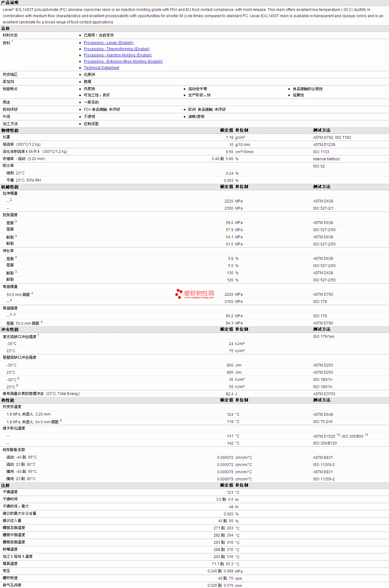Open Processing - Thermoforming (English) link
This screenshot has width=389, height=588.
click(x=117, y=49)
